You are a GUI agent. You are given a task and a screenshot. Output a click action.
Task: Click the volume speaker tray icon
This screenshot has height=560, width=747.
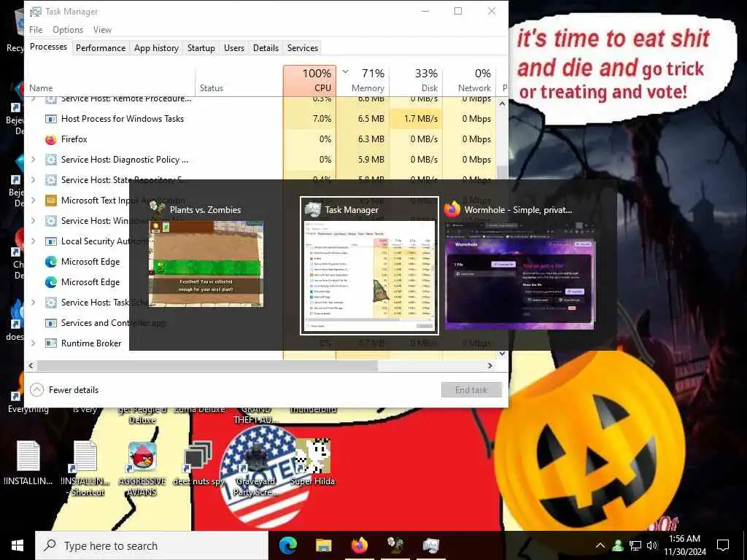(x=652, y=545)
